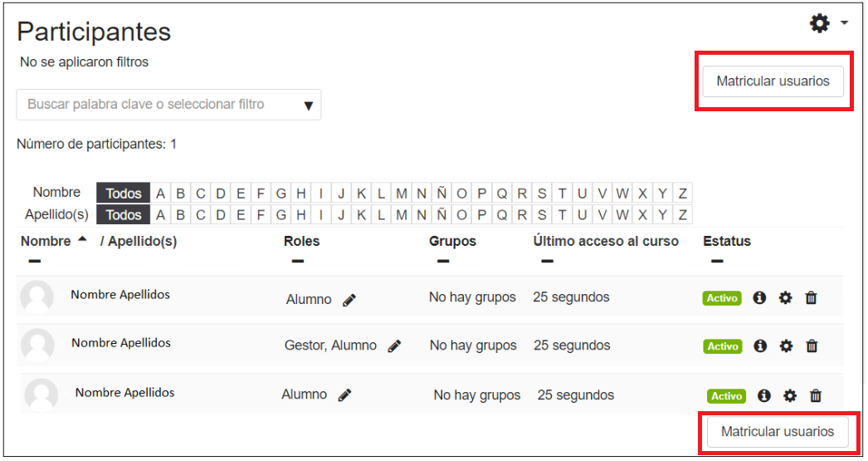Image resolution: width=868 pixels, height=461 pixels.
Task: Edit roles pencil for Gestor, Alumno row
Action: pyautogui.click(x=394, y=346)
